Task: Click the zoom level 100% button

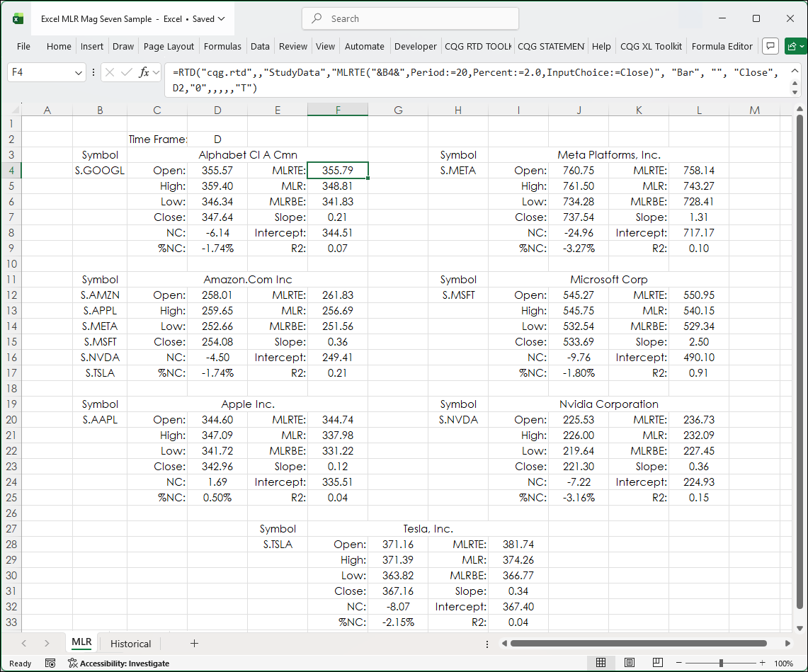Action: pyautogui.click(x=784, y=664)
